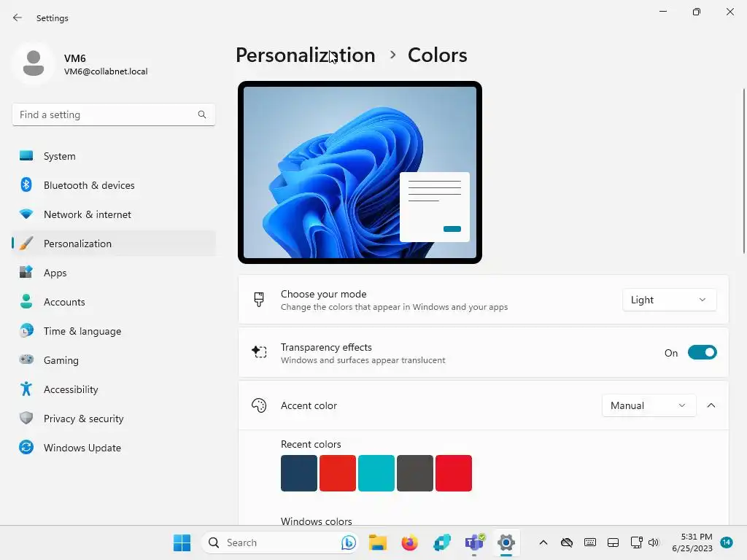Viewport: 747px width, 560px height.
Task: Click the Network wifi icon in sidebar
Action: click(26, 214)
